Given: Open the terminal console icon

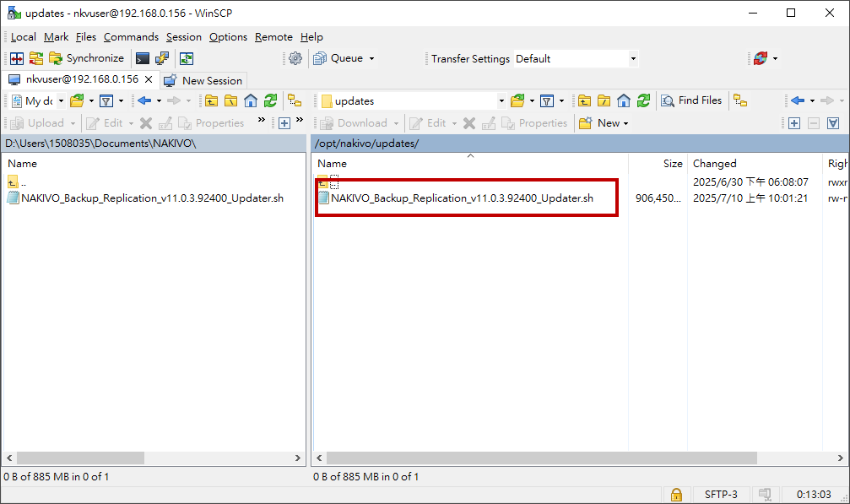Looking at the screenshot, I should [143, 58].
